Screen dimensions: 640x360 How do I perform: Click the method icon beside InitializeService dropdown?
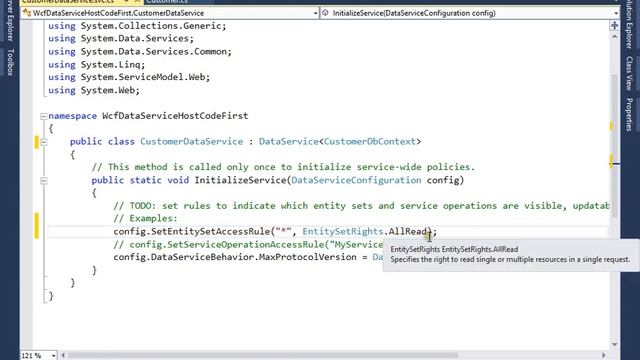[x=326, y=13]
